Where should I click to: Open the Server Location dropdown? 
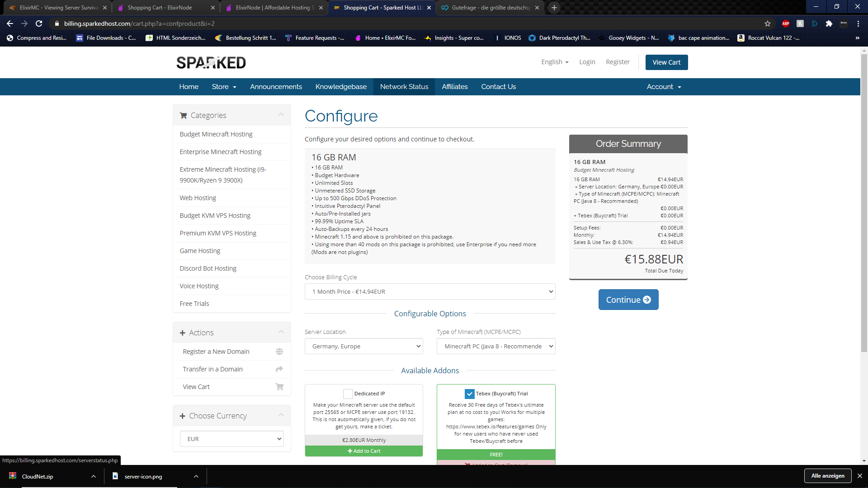point(363,346)
